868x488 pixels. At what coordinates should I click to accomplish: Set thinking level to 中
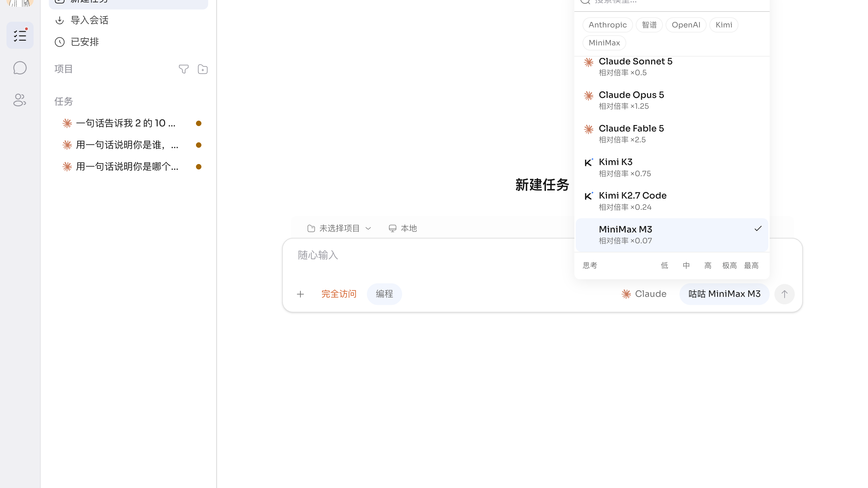coord(686,266)
